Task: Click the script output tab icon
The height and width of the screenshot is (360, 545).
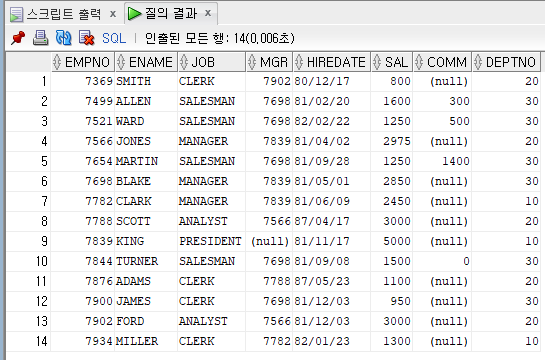Action: point(16,15)
